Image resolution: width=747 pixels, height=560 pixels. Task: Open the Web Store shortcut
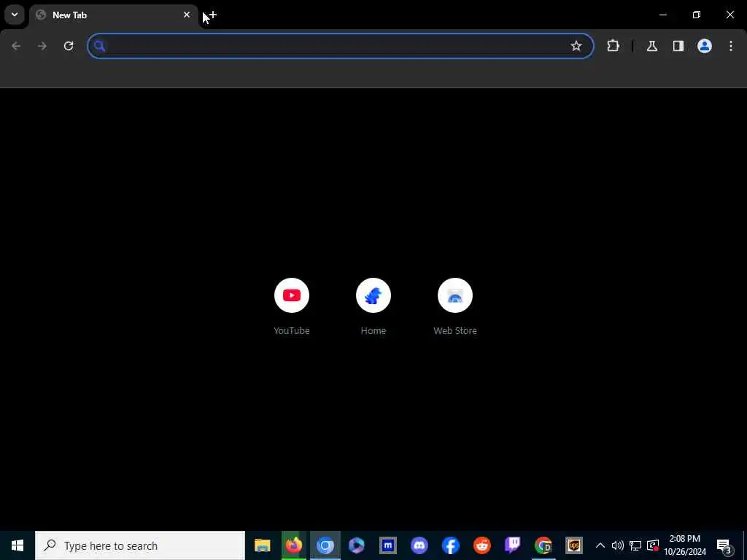pyautogui.click(x=455, y=307)
